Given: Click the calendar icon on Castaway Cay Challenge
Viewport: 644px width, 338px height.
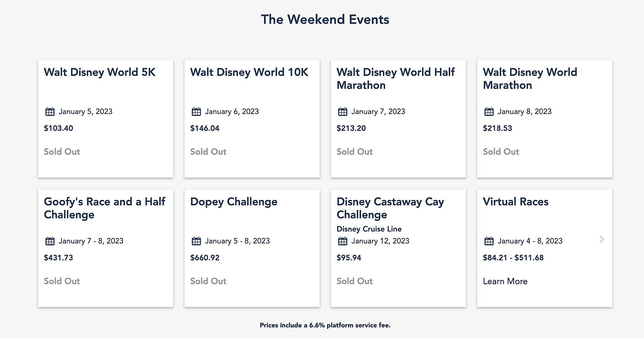Looking at the screenshot, I should click(344, 241).
